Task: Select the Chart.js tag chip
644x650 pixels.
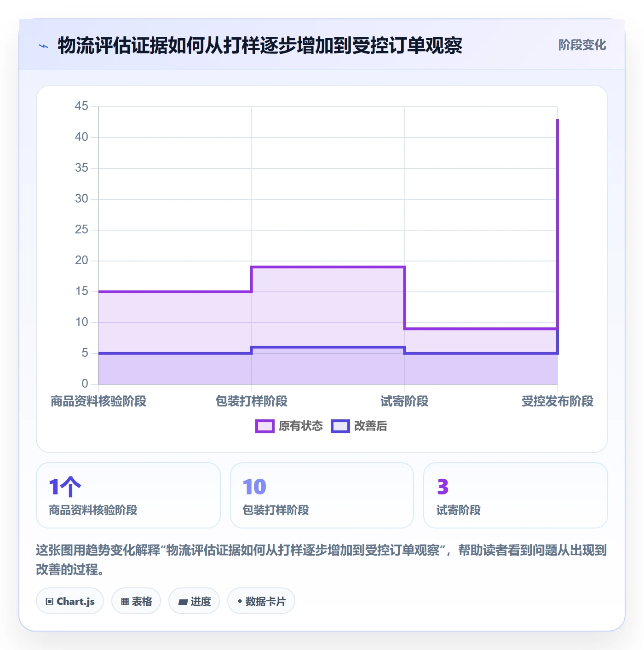Action: (x=70, y=601)
